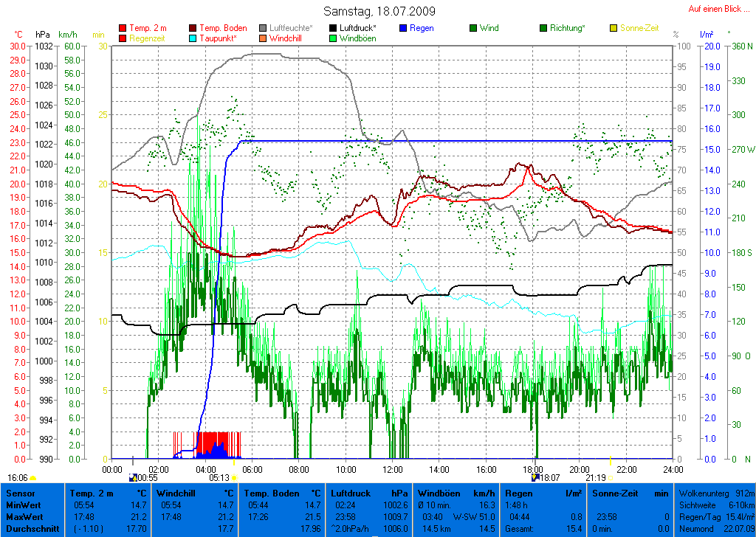The width and height of the screenshot is (756, 537).
Task: Click the Wind legend label
Action: 489,28
